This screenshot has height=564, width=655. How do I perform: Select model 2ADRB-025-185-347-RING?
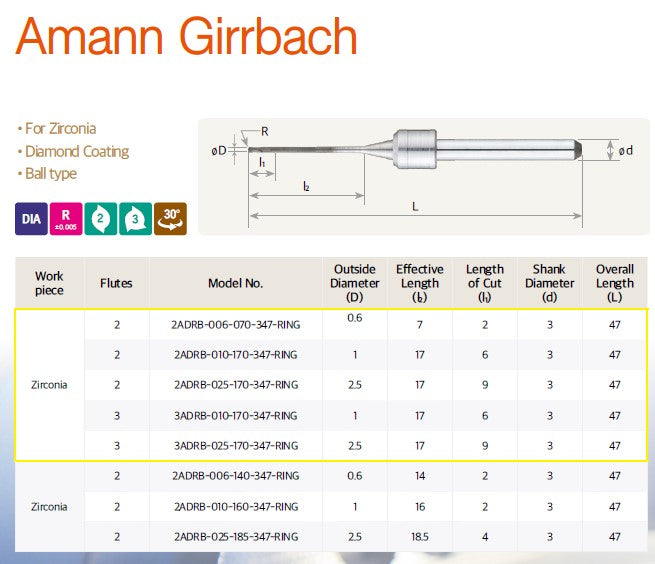click(236, 536)
